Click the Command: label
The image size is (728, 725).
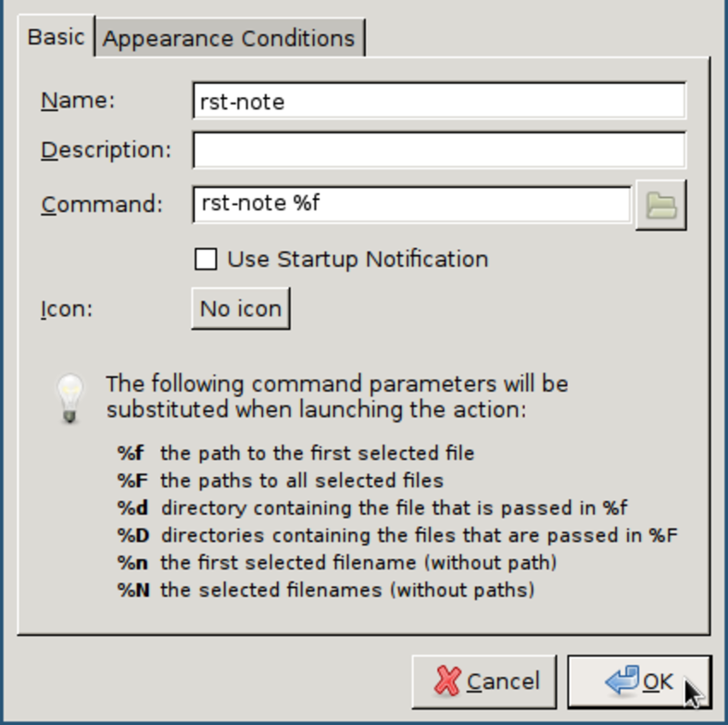102,204
